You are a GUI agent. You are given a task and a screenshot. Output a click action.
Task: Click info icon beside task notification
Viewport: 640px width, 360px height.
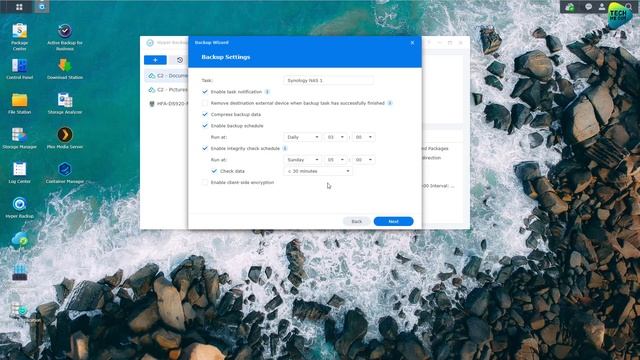(267, 92)
